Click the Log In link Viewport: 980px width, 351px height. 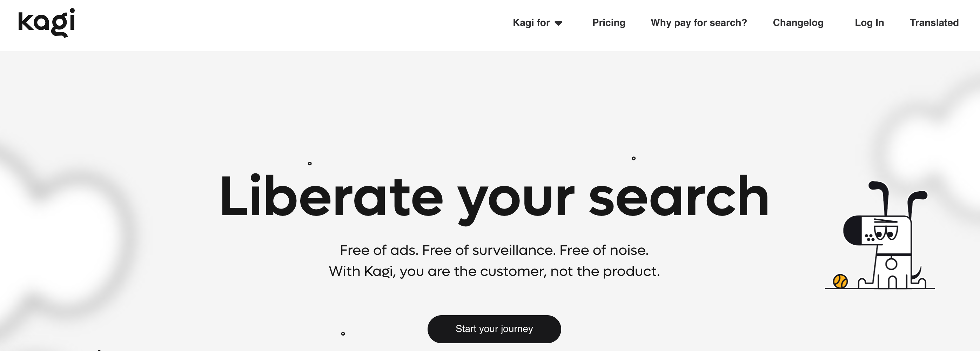point(869,23)
